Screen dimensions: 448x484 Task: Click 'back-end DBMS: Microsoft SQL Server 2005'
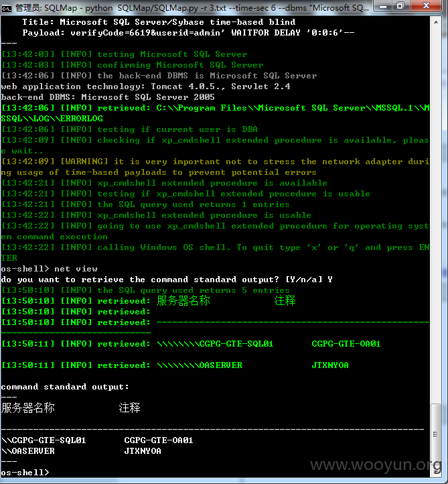pyautogui.click(x=108, y=97)
